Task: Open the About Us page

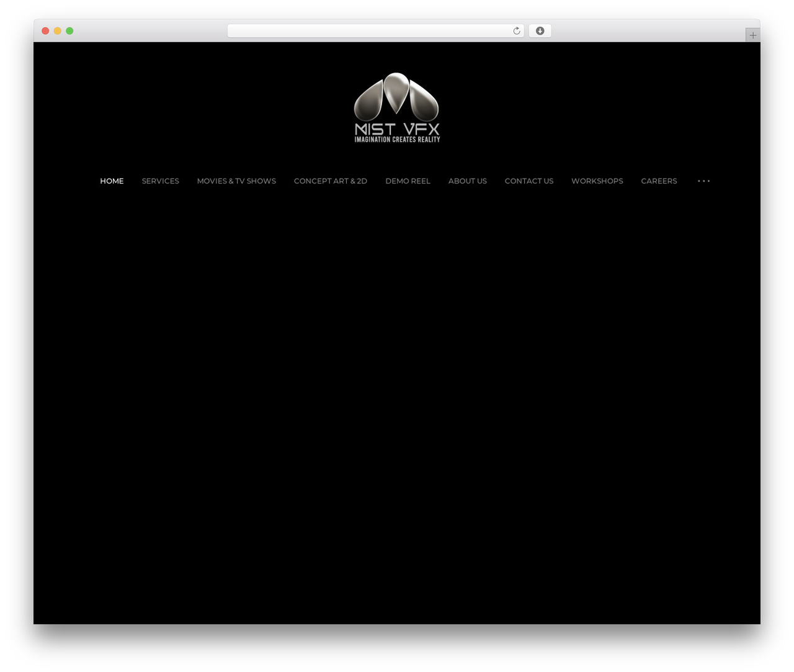Action: [468, 181]
